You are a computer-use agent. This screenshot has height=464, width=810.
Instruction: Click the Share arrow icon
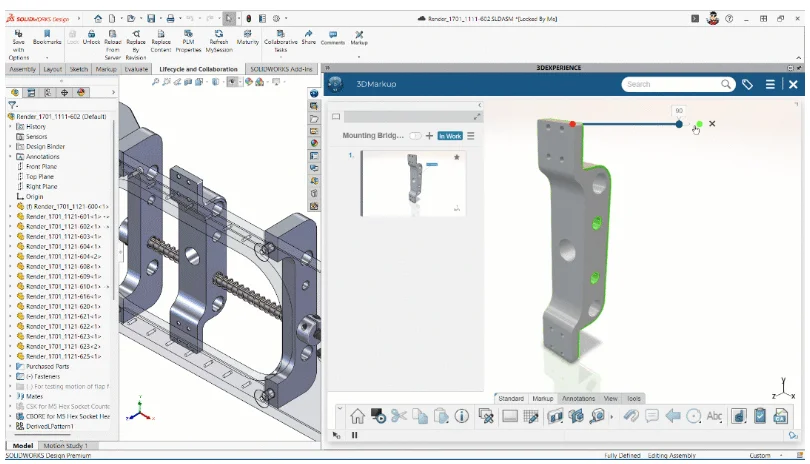[x=308, y=33]
